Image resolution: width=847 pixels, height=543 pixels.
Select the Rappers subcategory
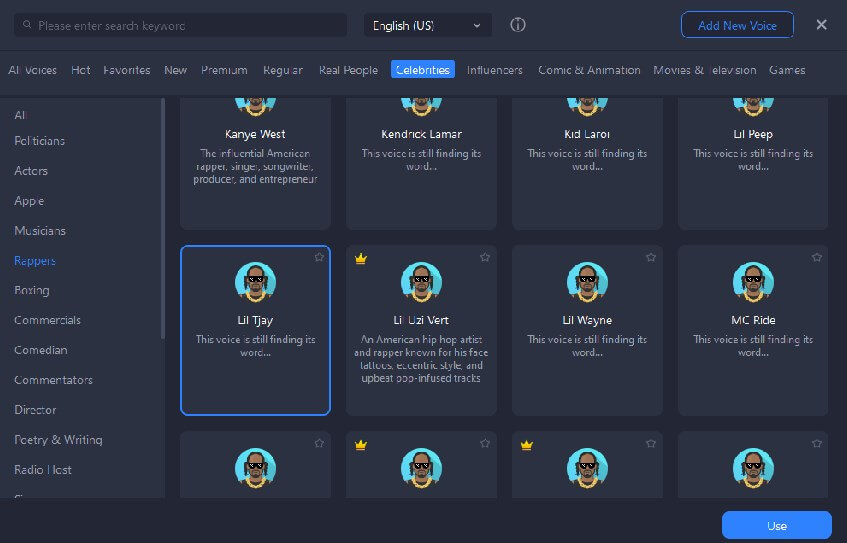point(35,260)
